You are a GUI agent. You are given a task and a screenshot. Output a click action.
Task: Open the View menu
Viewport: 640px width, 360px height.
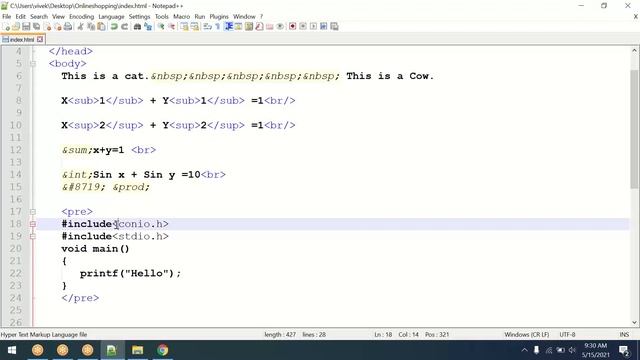point(58,17)
